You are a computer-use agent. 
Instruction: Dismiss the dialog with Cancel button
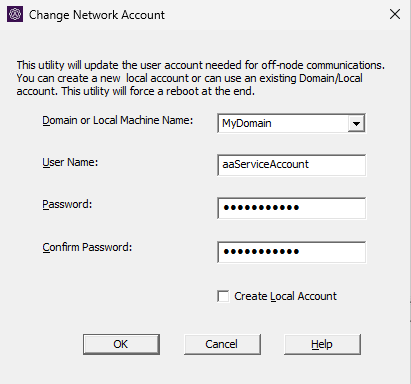222,344
